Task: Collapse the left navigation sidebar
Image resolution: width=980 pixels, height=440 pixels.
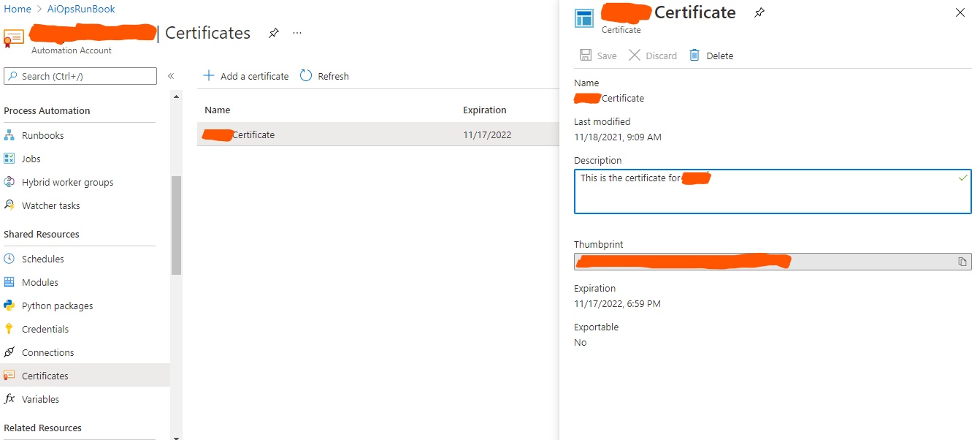Action: coord(171,76)
